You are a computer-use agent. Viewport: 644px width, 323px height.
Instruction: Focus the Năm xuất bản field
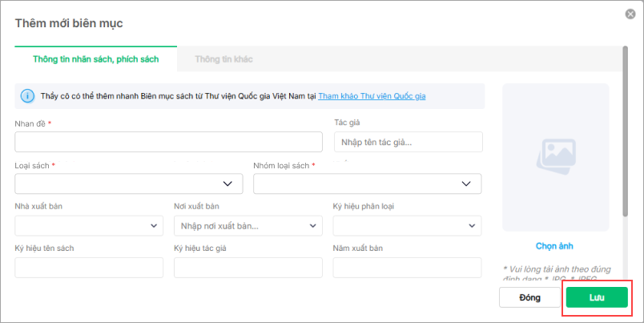click(407, 268)
